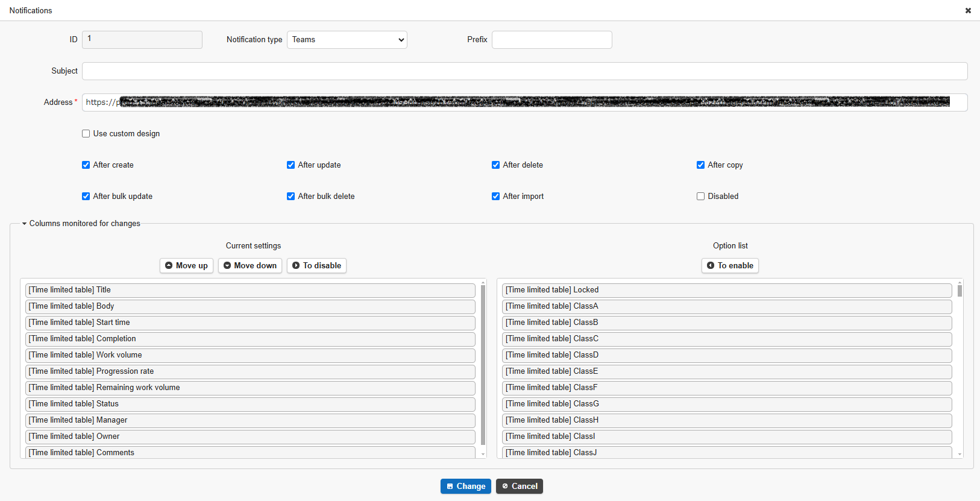
Task: Uncheck the After copy checkbox
Action: (x=700, y=165)
